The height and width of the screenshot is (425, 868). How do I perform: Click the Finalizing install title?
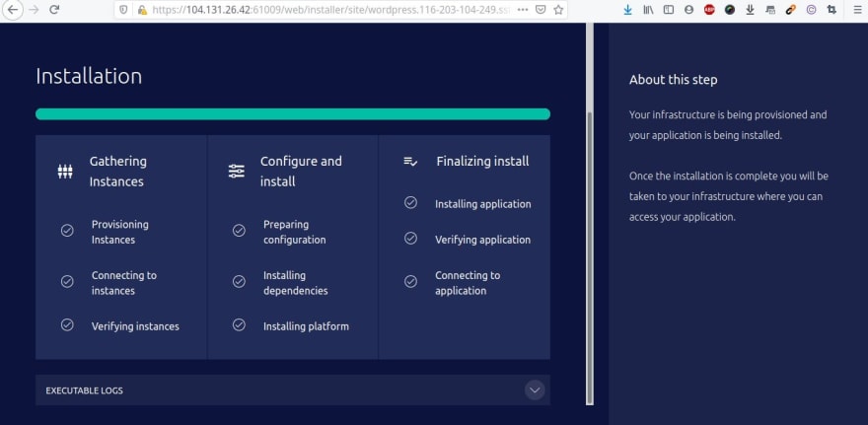pyautogui.click(x=482, y=161)
